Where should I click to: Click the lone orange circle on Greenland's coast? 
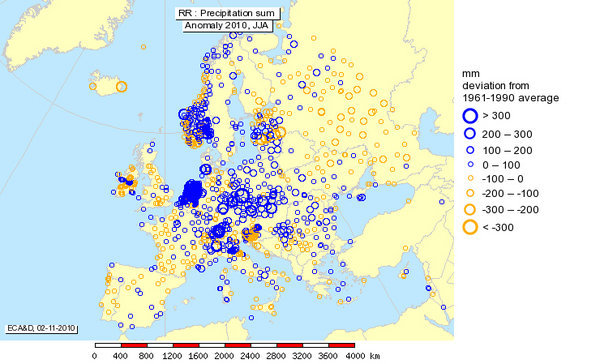tap(143, 47)
